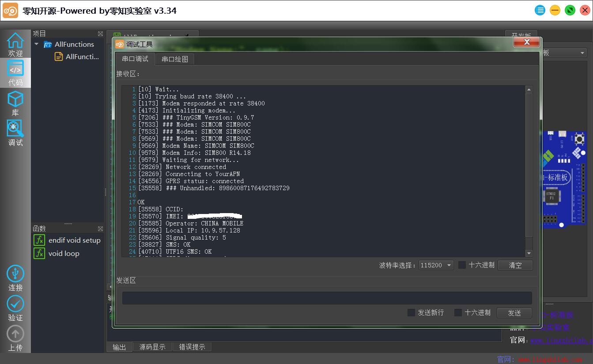Open the 欢迎 home page in sidebar

pyautogui.click(x=15, y=45)
